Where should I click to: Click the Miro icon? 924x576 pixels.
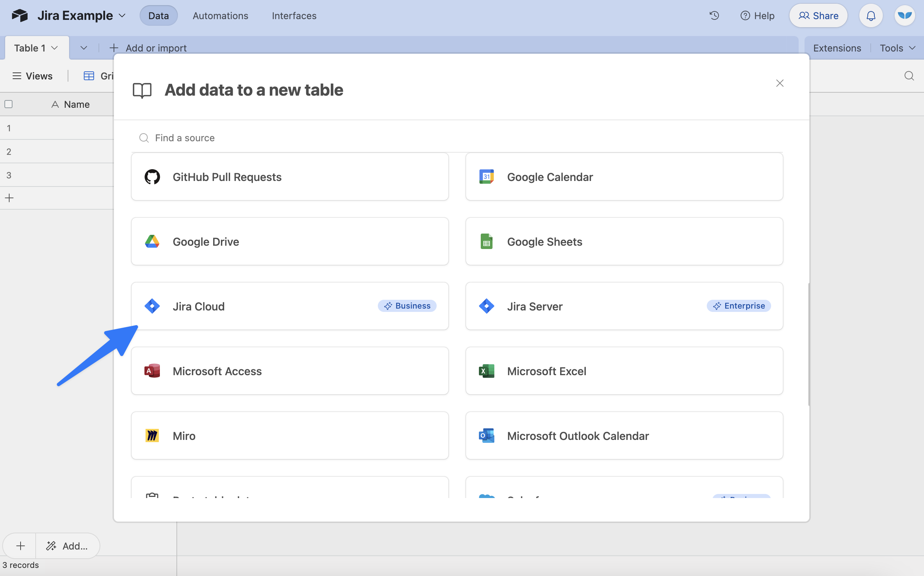(x=152, y=436)
